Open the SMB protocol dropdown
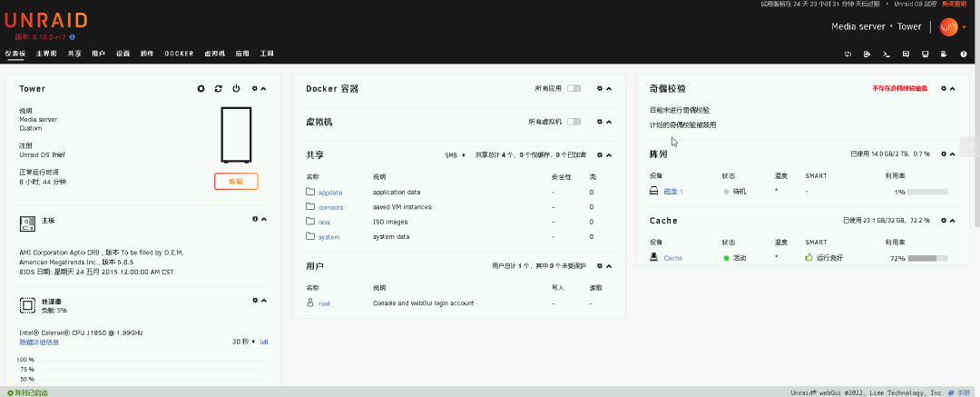The width and height of the screenshot is (980, 397). pos(455,154)
